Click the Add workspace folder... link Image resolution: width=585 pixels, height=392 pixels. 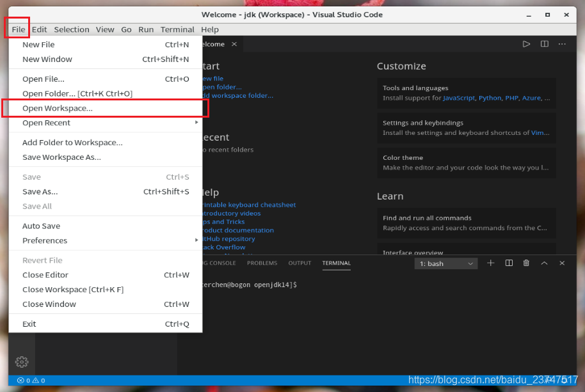238,95
